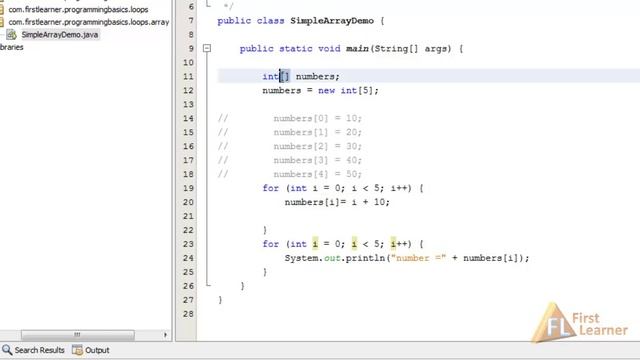This screenshot has height=360, width=640.
Task: Open SimpleArrayDemo.java in the project tree
Action: coord(60,35)
